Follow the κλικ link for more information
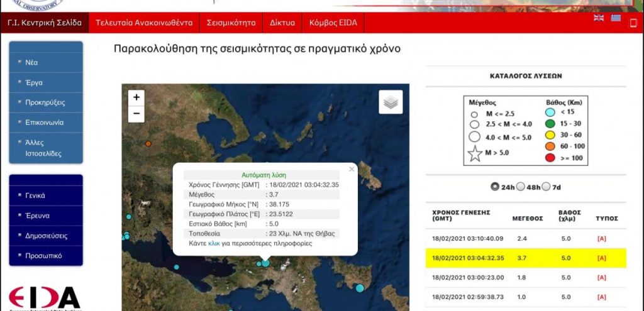This screenshot has width=644, height=311. coord(214,243)
